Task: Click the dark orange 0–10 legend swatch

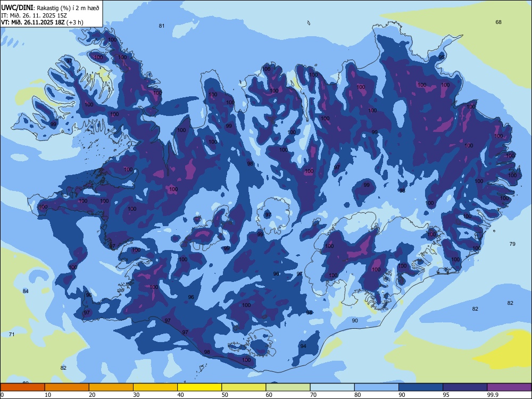Action: click(x=22, y=387)
